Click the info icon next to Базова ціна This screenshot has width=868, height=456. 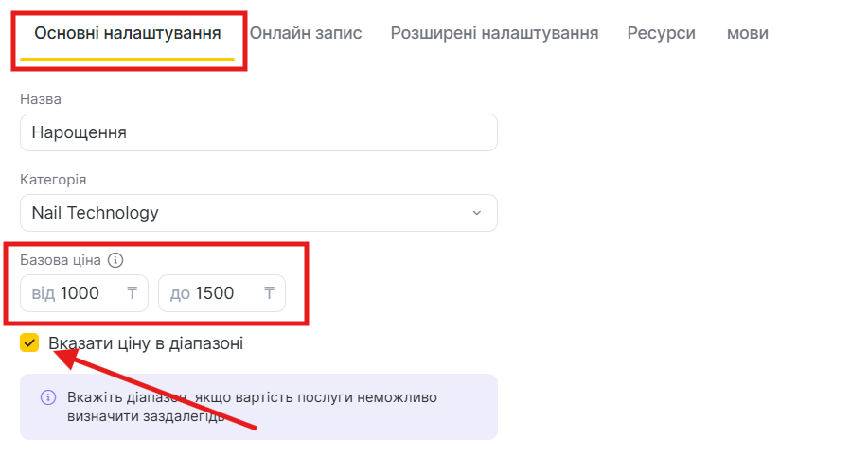(115, 260)
